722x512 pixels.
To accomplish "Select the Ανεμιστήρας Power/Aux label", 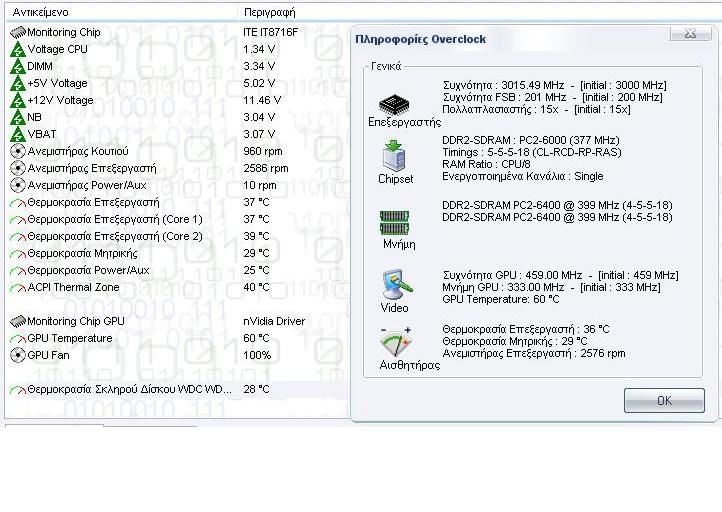I will click(87, 186).
